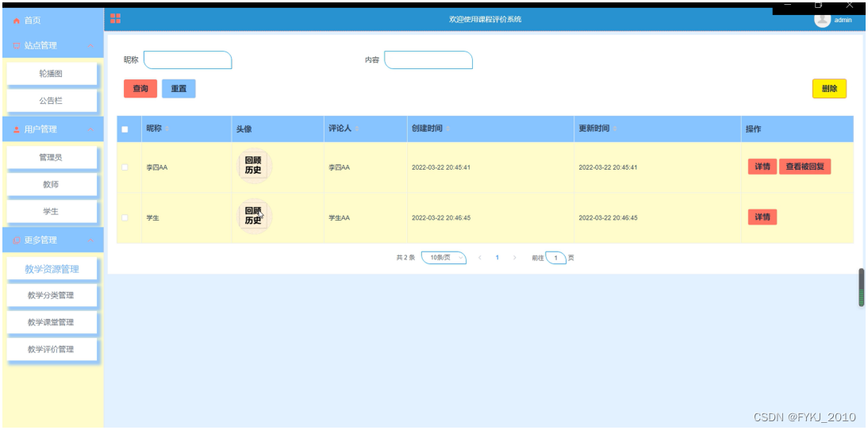Screen dimensions: 868x430
Task: Click the admin avatar icon
Action: point(822,20)
